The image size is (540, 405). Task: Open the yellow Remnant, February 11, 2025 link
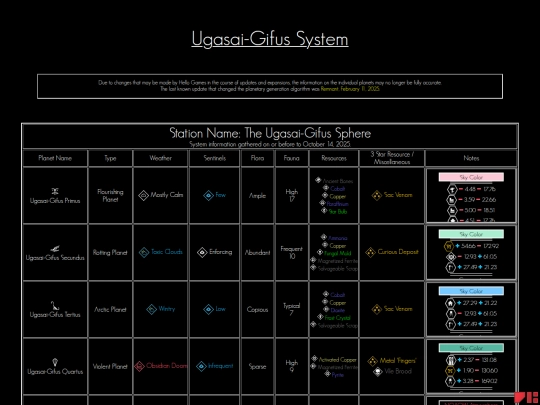350,89
